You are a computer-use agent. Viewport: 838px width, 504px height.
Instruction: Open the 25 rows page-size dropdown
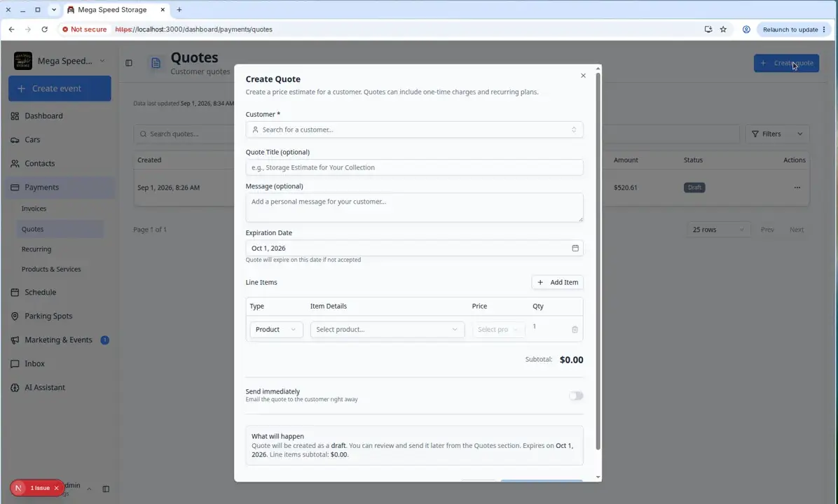click(718, 230)
